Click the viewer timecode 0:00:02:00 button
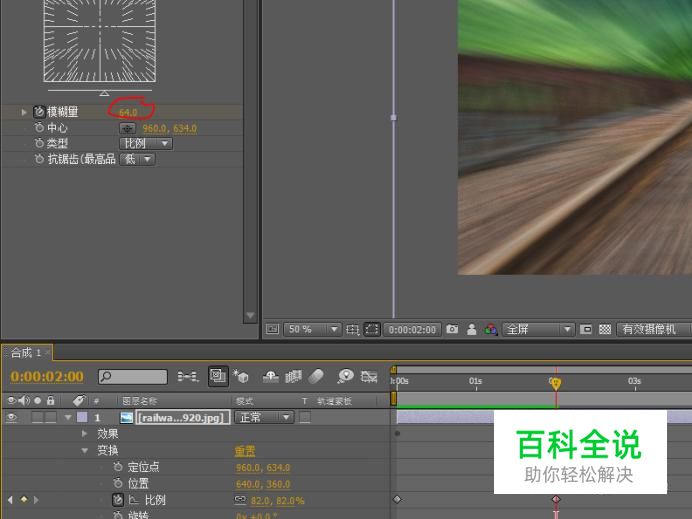692x519 pixels. [412, 330]
